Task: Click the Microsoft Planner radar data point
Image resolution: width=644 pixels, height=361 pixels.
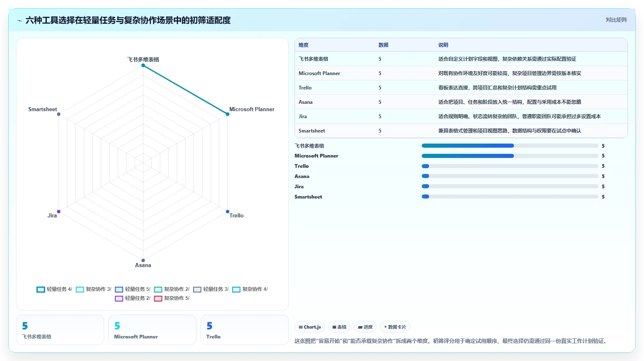Action: tap(228, 114)
